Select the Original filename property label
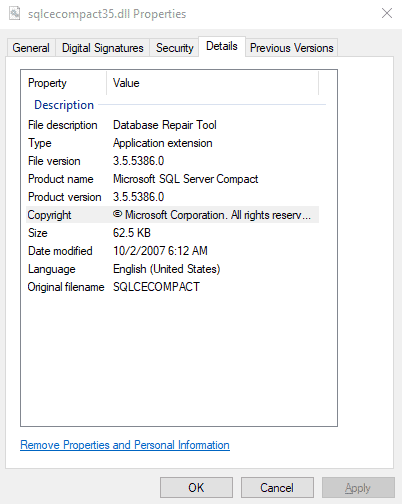This screenshot has height=504, width=402. click(x=66, y=287)
